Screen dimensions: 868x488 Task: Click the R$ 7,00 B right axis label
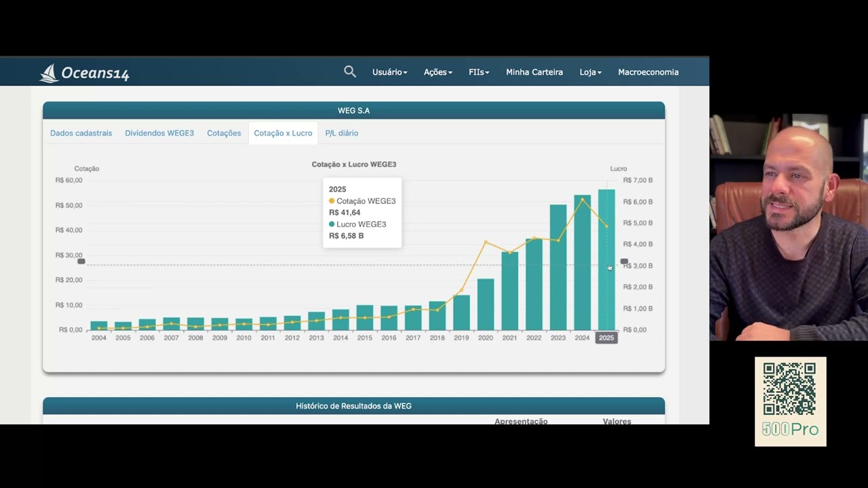coord(638,180)
